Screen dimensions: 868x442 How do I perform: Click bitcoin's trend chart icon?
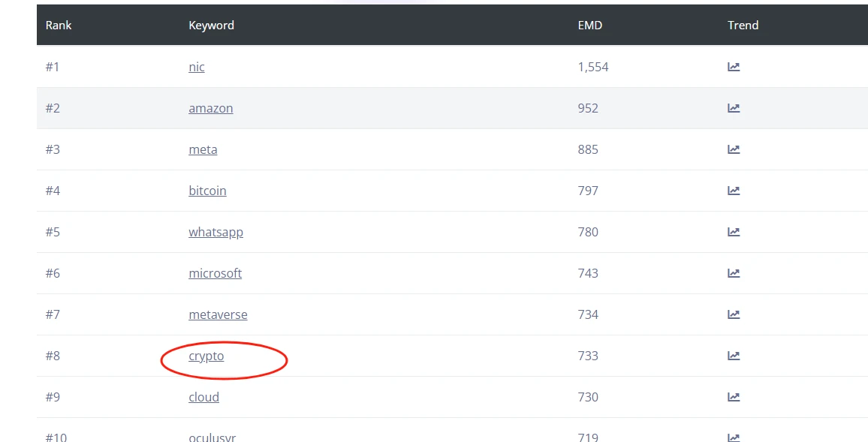[x=734, y=191]
